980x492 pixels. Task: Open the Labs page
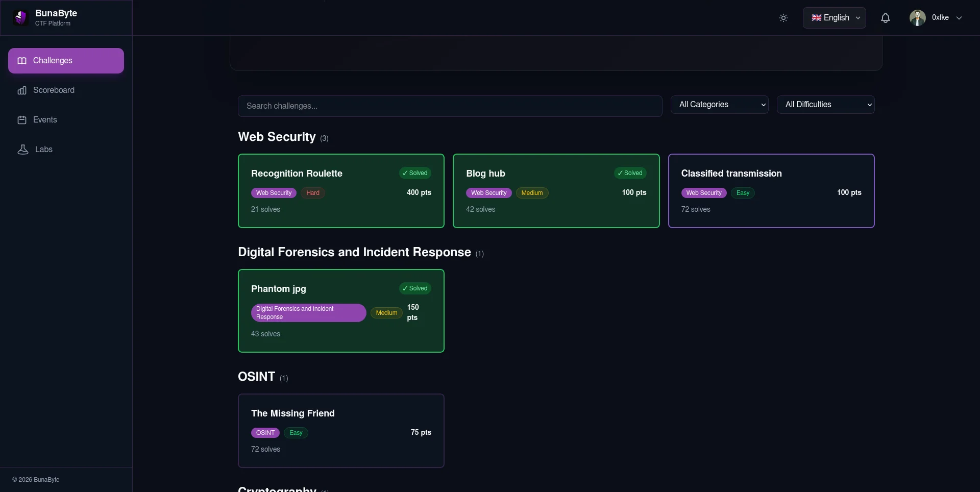(x=66, y=150)
